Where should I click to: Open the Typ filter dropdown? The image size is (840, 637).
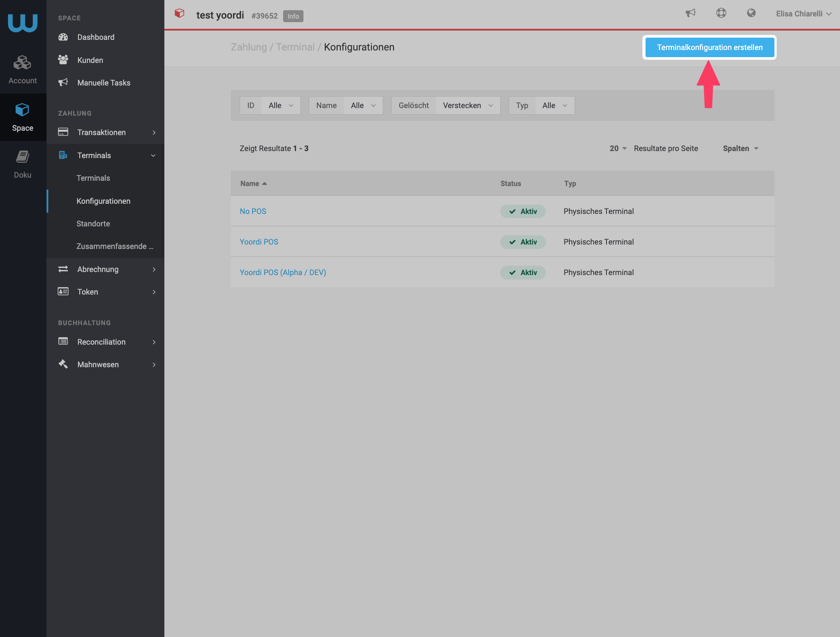coord(555,105)
